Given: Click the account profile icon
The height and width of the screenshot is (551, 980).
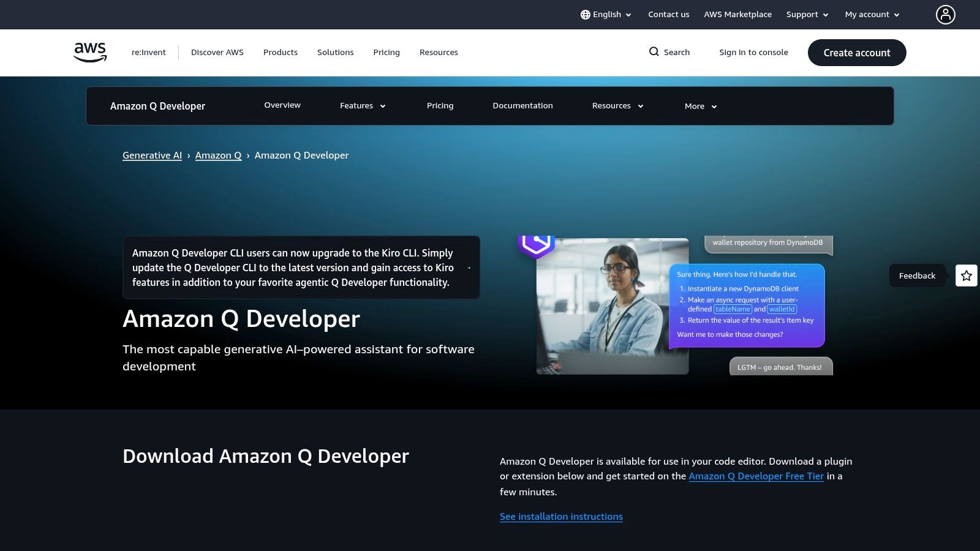Looking at the screenshot, I should pos(945,15).
